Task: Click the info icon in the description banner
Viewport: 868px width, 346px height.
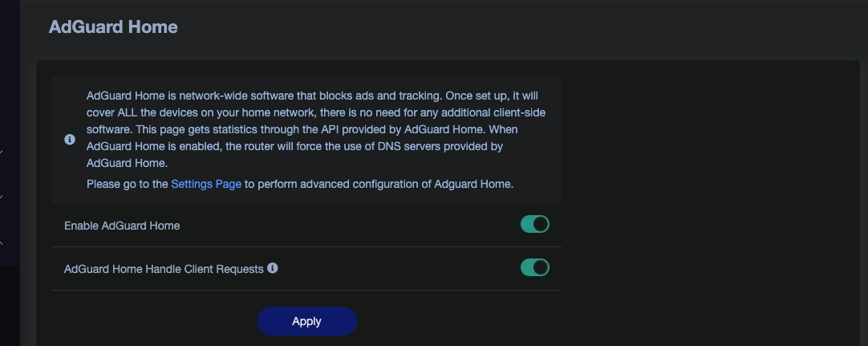Action: coord(70,139)
